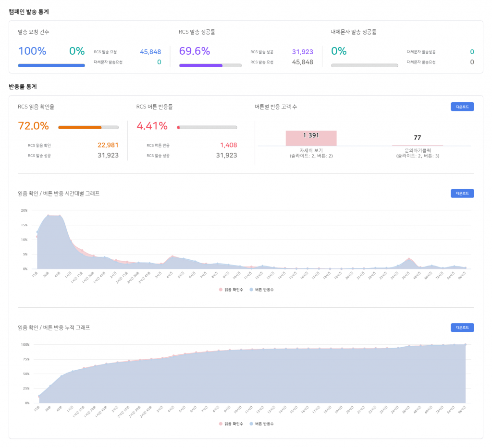Download the 누적 그래프 data
This screenshot has width=492, height=448.
pos(462,327)
